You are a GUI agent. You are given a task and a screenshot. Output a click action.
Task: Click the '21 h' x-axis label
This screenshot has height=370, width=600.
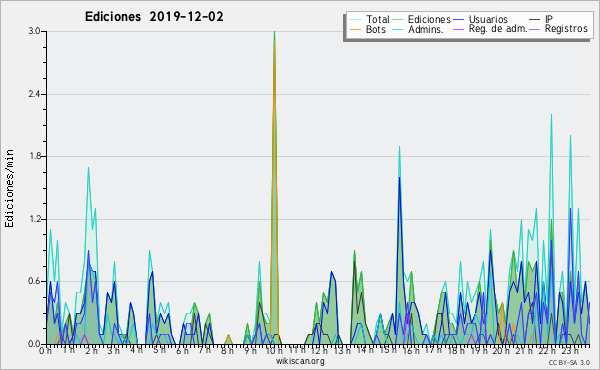pos(523,351)
